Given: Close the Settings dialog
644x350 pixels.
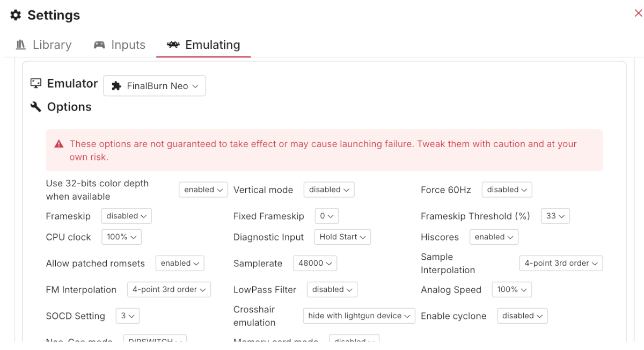Looking at the screenshot, I should pyautogui.click(x=638, y=13).
